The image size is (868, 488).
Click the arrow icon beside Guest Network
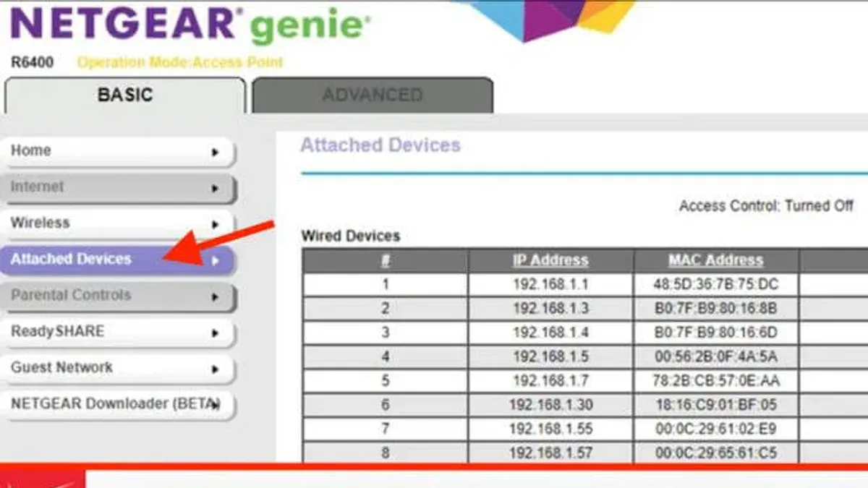tap(215, 369)
